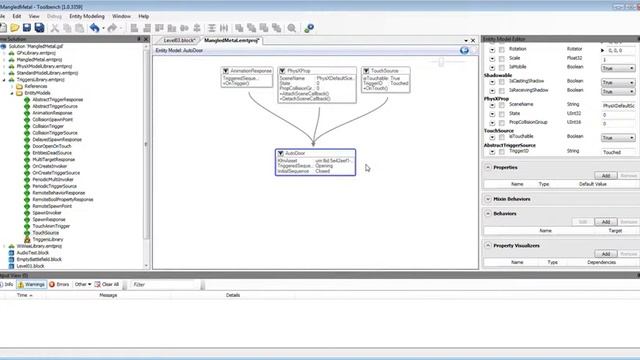Click Add in Property Visualizers section

click(x=606, y=254)
